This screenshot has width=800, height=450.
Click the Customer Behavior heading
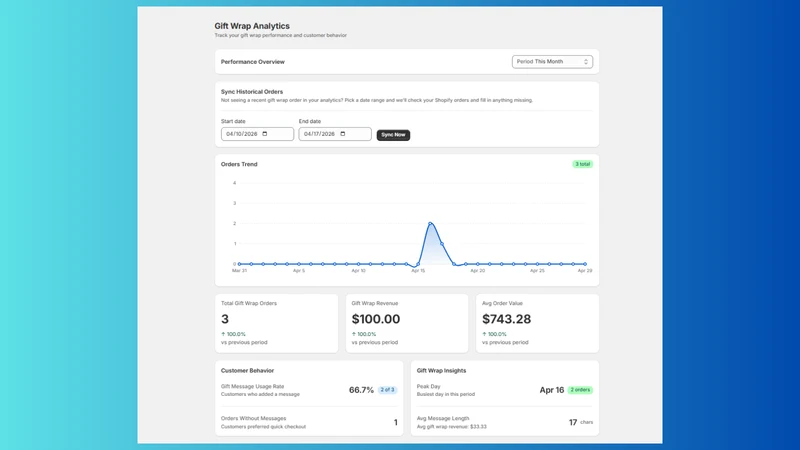(x=247, y=370)
